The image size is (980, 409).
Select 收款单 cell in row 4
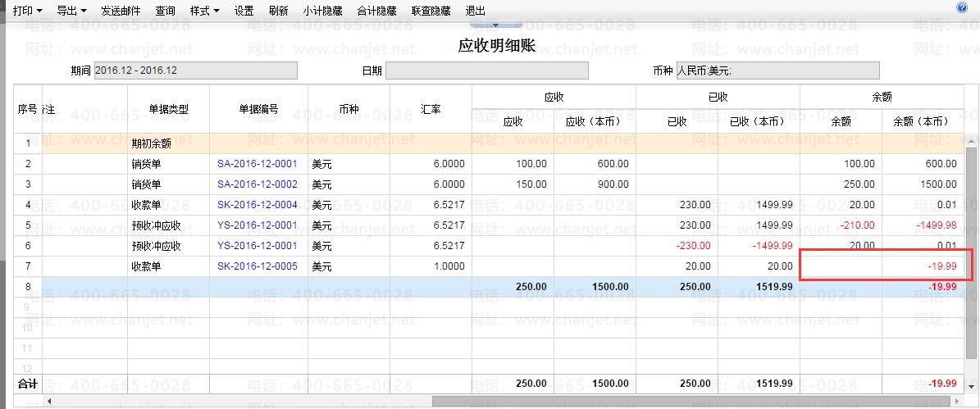click(169, 205)
